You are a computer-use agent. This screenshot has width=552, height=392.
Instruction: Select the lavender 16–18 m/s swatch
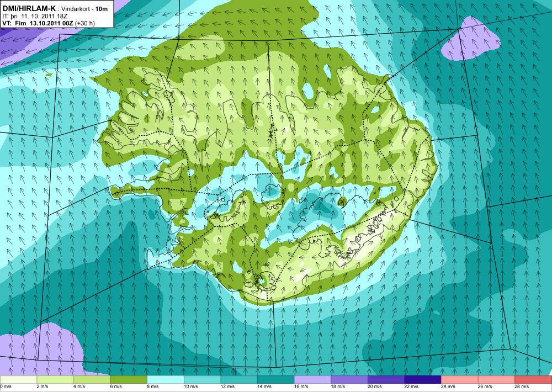click(312, 380)
